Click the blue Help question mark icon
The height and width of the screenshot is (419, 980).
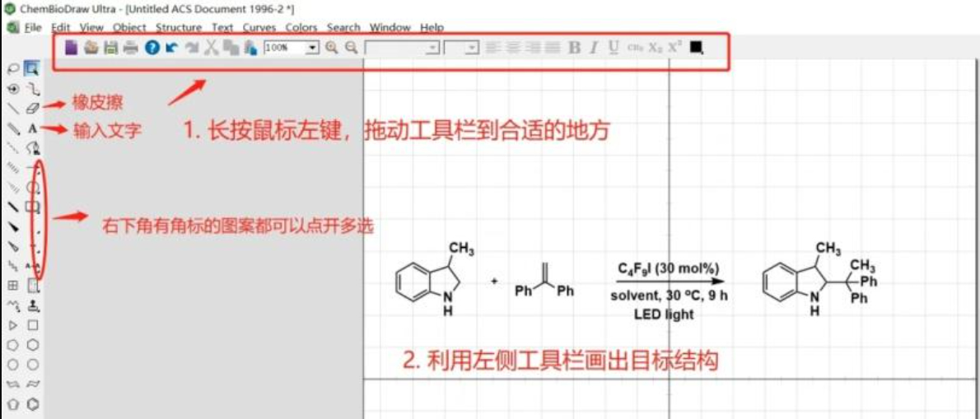point(152,48)
